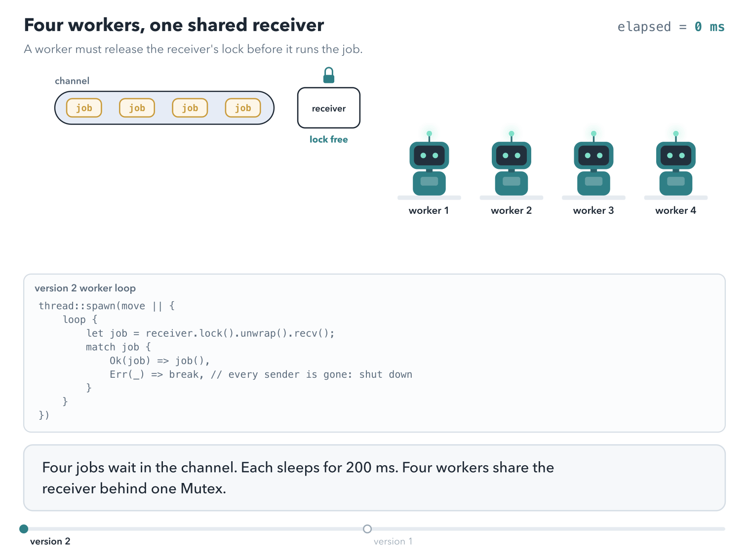This screenshot has height=560, width=749.
Task: Click the "version 1" label under the slider
Action: tap(393, 541)
